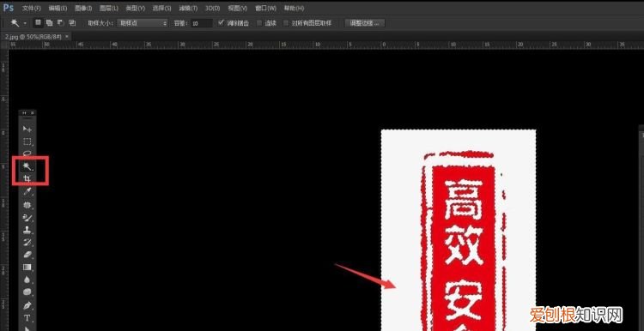Open the tool preset picker arrow
The width and height of the screenshot is (644, 331).
pyautogui.click(x=25, y=23)
